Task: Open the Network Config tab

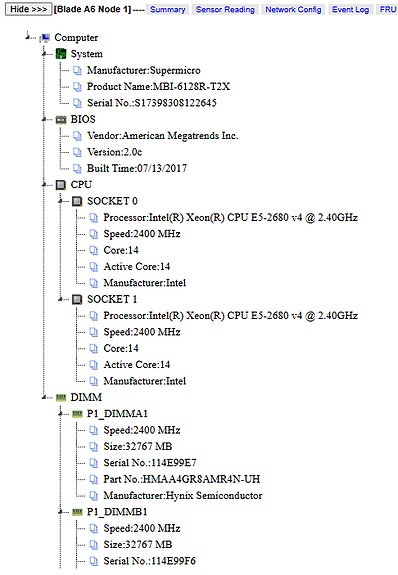Action: [293, 10]
